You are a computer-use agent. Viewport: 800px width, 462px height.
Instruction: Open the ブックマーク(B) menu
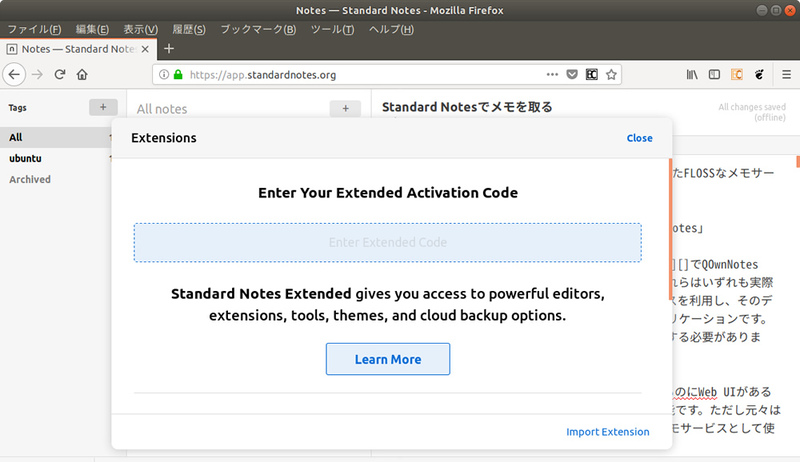coord(258,29)
